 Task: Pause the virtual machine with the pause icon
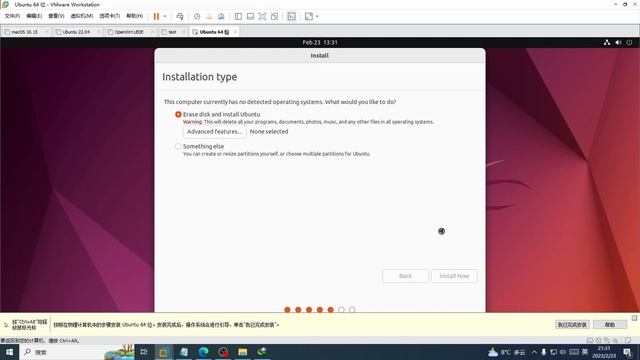(x=156, y=16)
